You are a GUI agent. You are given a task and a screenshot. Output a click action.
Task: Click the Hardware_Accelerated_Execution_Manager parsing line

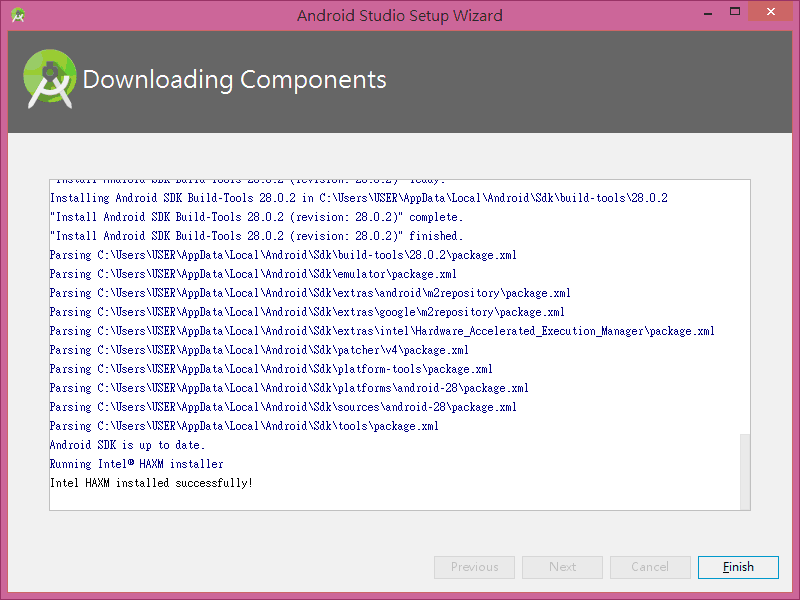tap(382, 331)
